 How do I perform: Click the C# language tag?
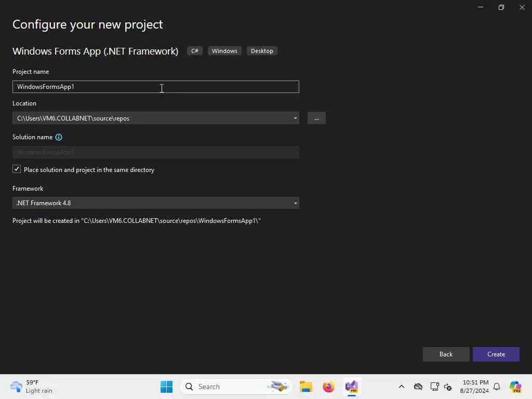[195, 51]
